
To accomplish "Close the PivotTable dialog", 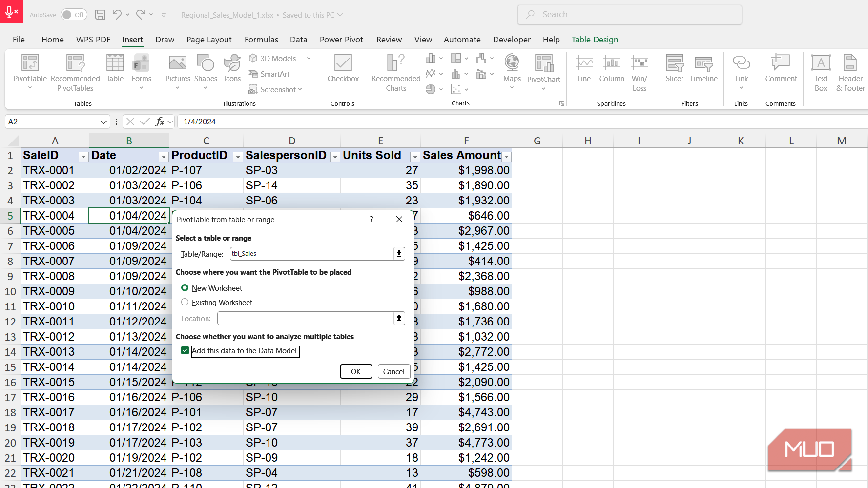I will (399, 219).
